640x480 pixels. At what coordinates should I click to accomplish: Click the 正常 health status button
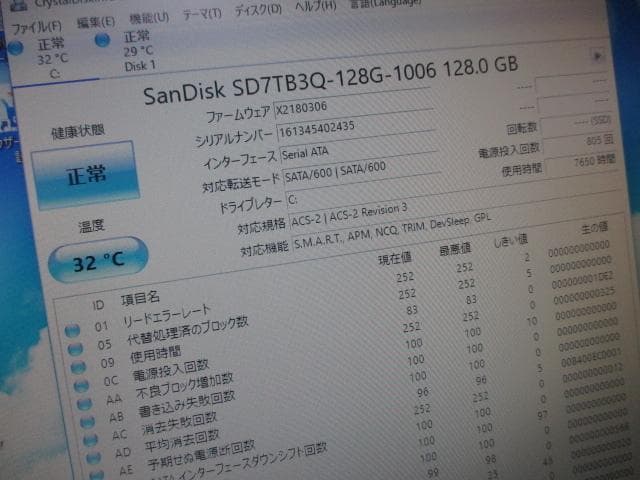click(x=86, y=176)
